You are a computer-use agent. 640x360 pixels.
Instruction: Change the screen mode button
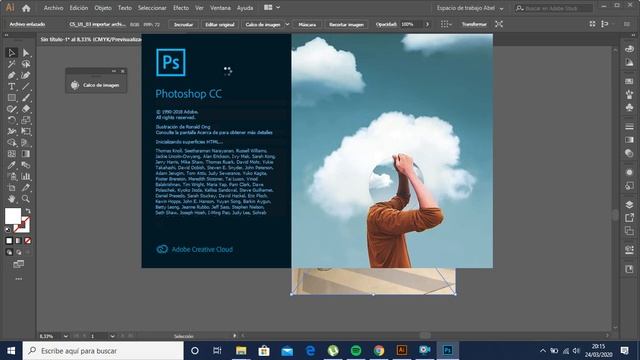point(18,264)
